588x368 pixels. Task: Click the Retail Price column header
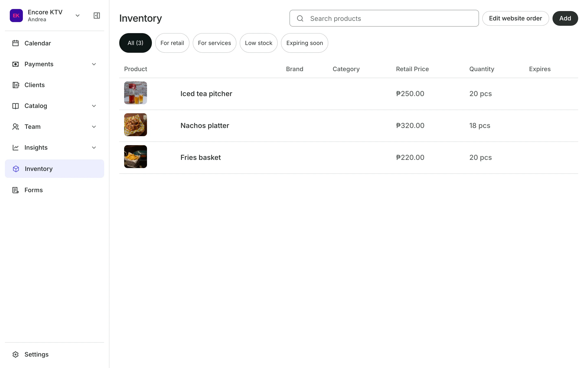coord(412,69)
